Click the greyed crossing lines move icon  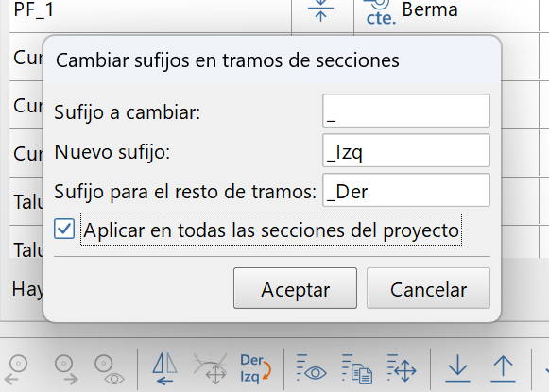pyautogui.click(x=211, y=369)
